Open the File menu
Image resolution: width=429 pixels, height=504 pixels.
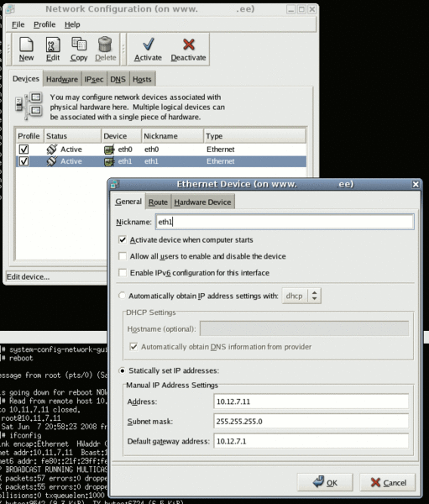click(x=18, y=24)
